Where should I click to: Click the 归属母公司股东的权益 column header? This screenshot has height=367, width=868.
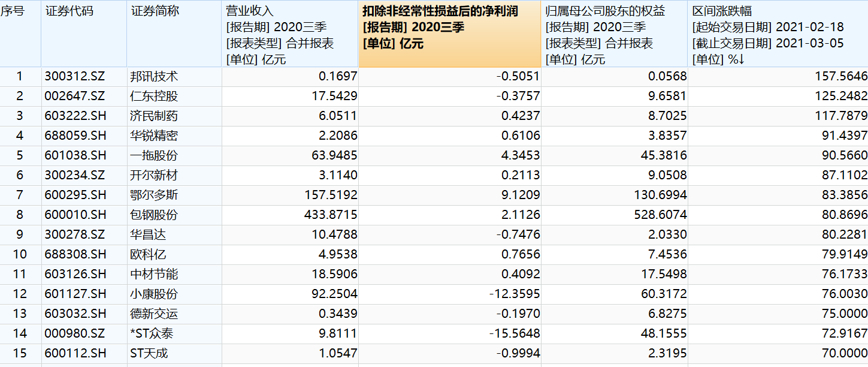tap(615, 34)
